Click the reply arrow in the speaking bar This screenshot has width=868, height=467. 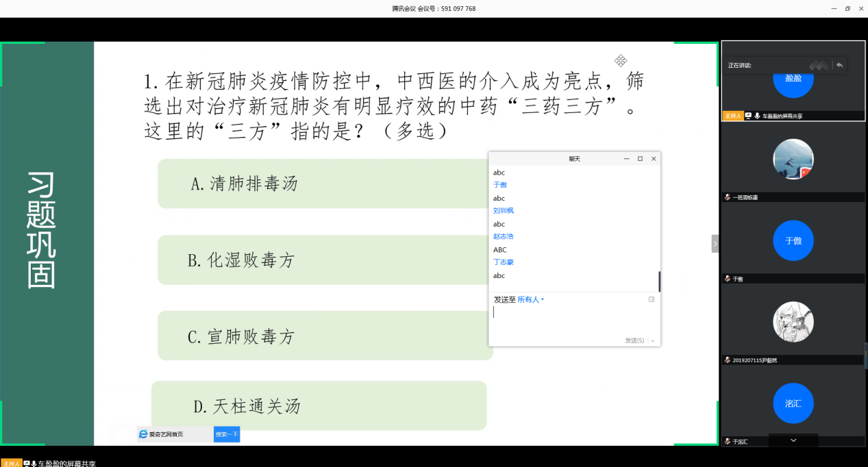pyautogui.click(x=839, y=65)
